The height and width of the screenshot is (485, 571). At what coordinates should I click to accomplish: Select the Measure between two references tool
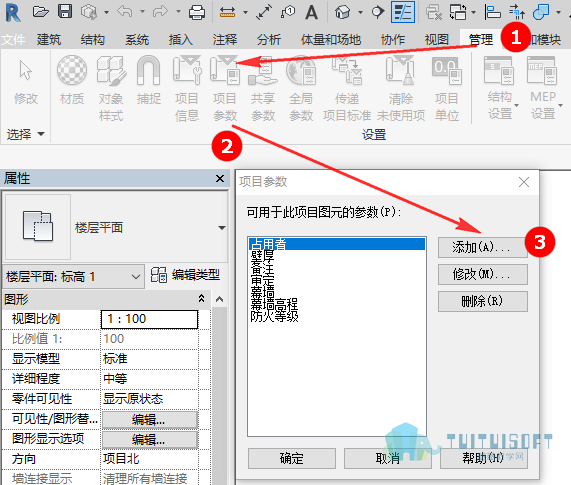pos(227,13)
